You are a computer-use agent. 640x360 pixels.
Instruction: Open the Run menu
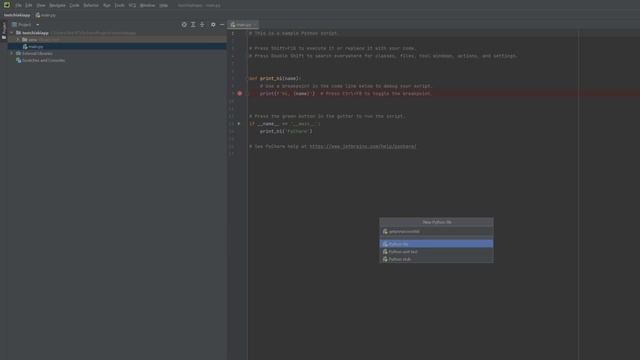point(107,5)
